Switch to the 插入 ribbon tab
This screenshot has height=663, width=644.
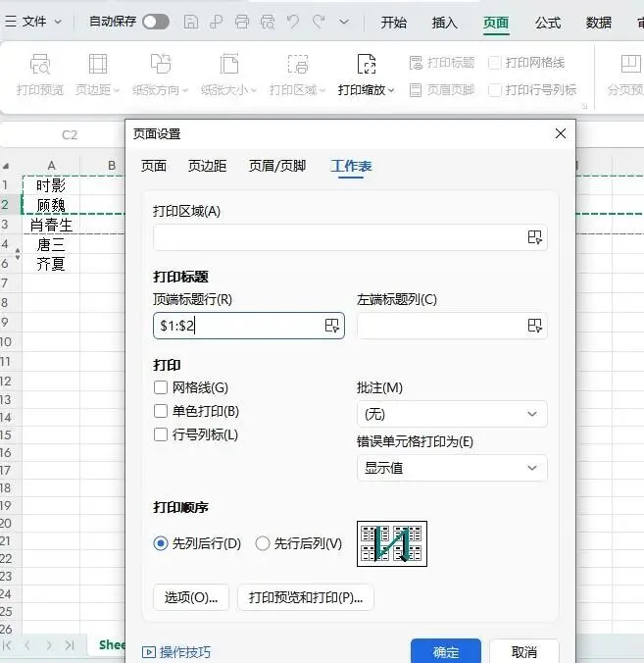(x=445, y=23)
